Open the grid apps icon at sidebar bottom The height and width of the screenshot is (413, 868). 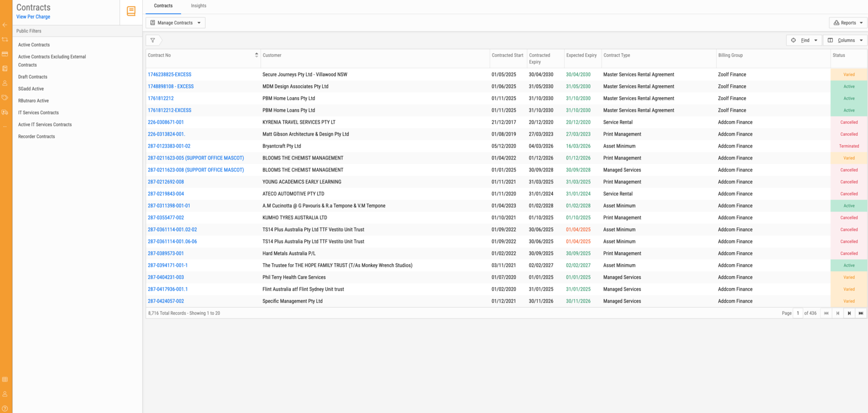tap(5, 379)
